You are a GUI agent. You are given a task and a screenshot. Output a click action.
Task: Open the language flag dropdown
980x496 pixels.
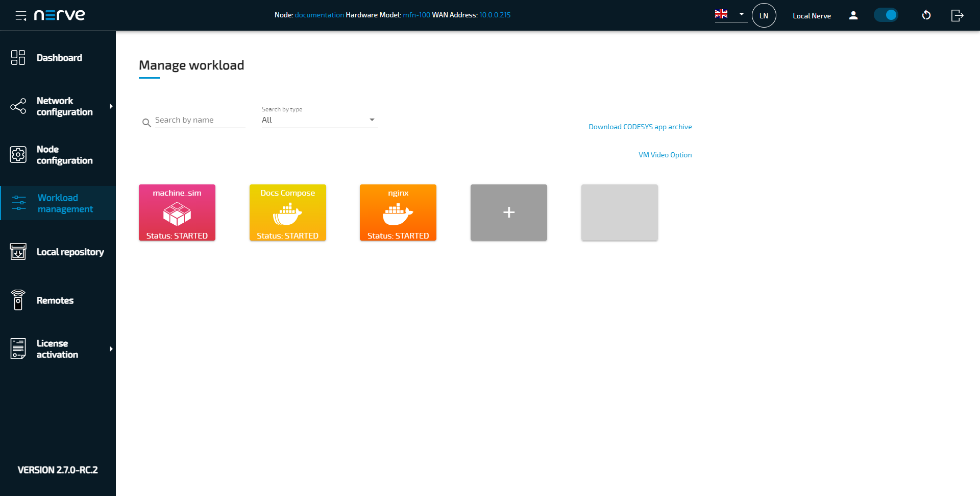click(730, 14)
